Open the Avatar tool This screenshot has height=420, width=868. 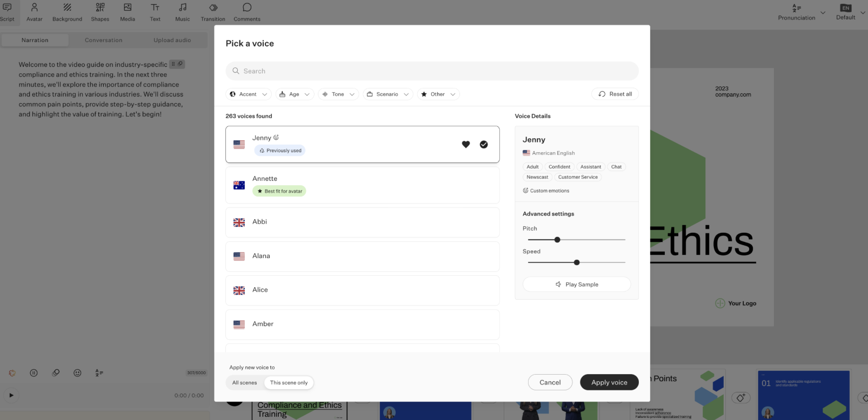pyautogui.click(x=35, y=12)
